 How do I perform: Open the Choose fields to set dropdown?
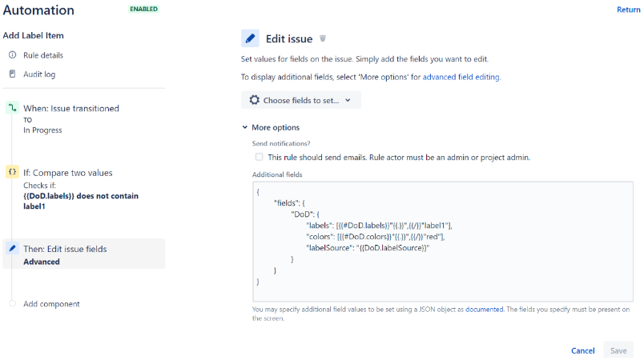point(301,100)
